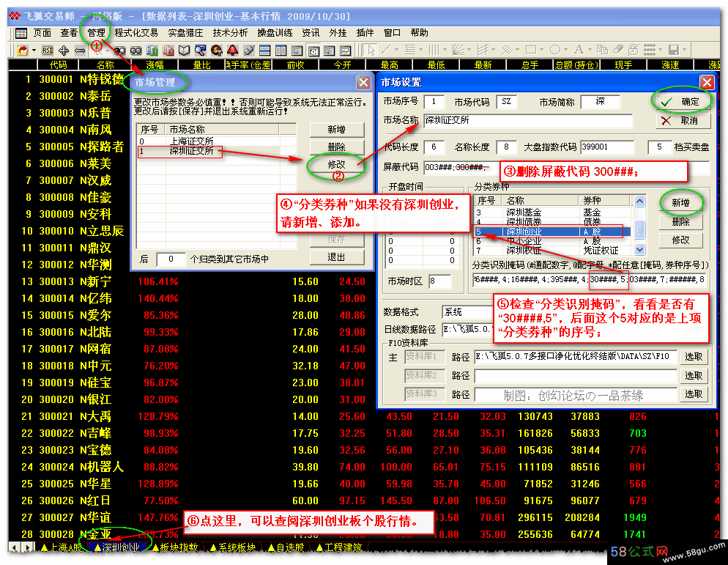The image size is (728, 565).
Task: Click the horizontal double-arrow icon
Action: tap(80, 50)
